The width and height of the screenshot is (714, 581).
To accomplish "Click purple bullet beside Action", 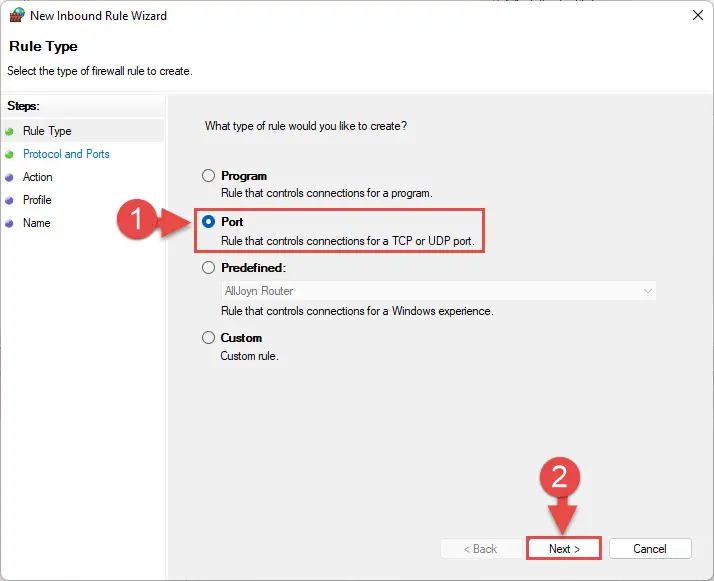I will tap(10, 178).
